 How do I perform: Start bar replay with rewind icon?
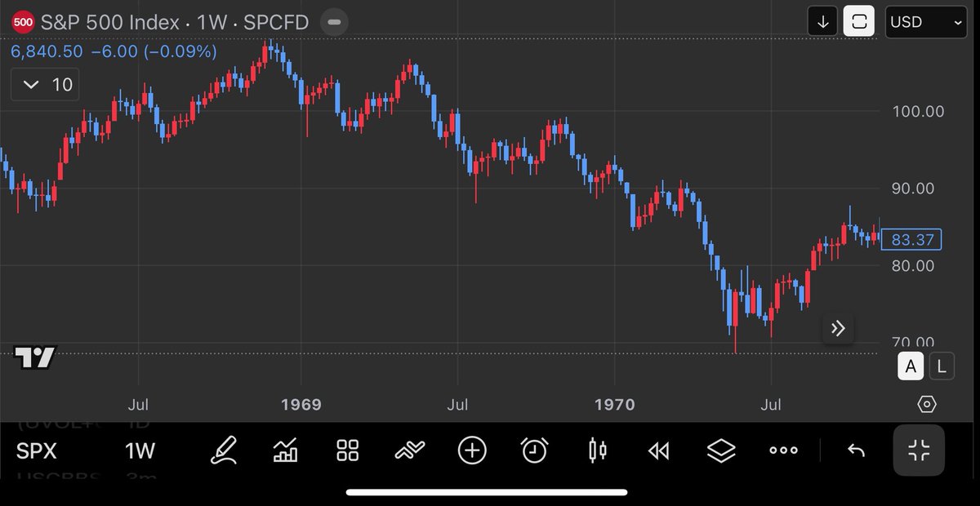[658, 451]
